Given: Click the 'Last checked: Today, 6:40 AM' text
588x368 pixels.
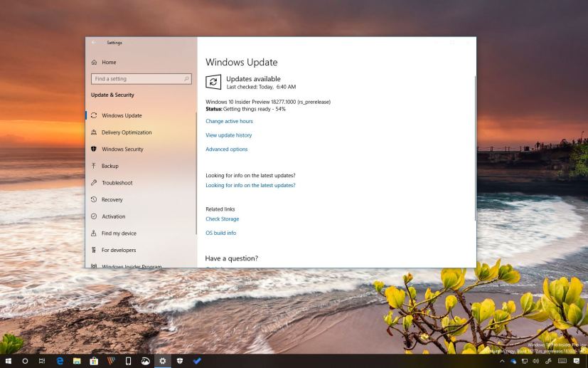Looking at the screenshot, I should point(261,87).
